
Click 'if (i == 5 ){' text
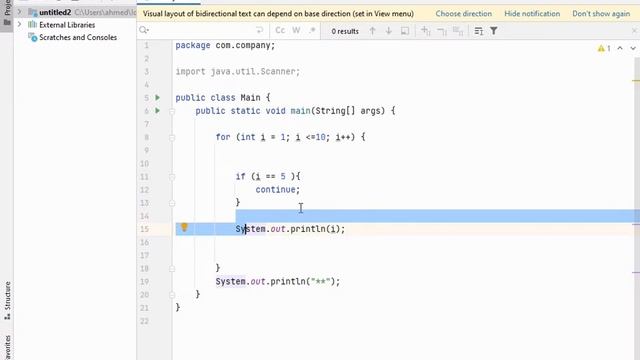[x=268, y=176]
